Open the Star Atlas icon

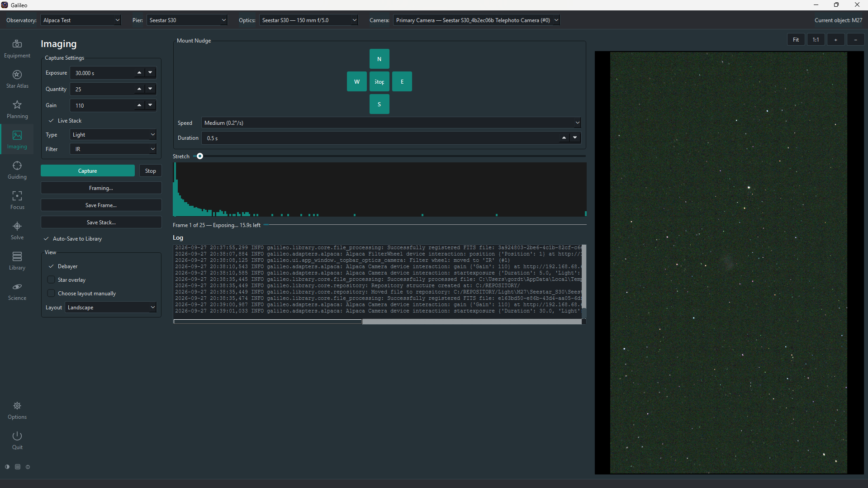coord(17,75)
